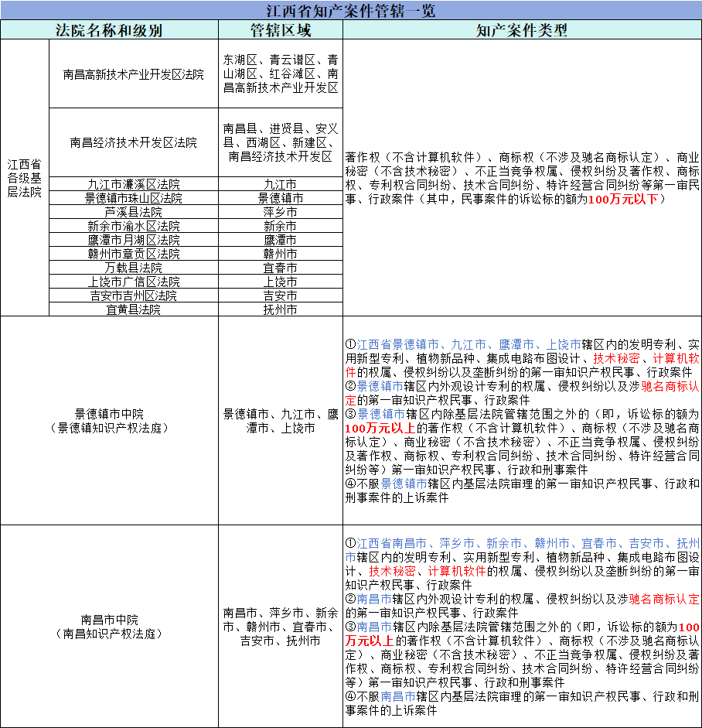
Task: Select the 上饶市广信区法院 cell
Action: (x=134, y=282)
